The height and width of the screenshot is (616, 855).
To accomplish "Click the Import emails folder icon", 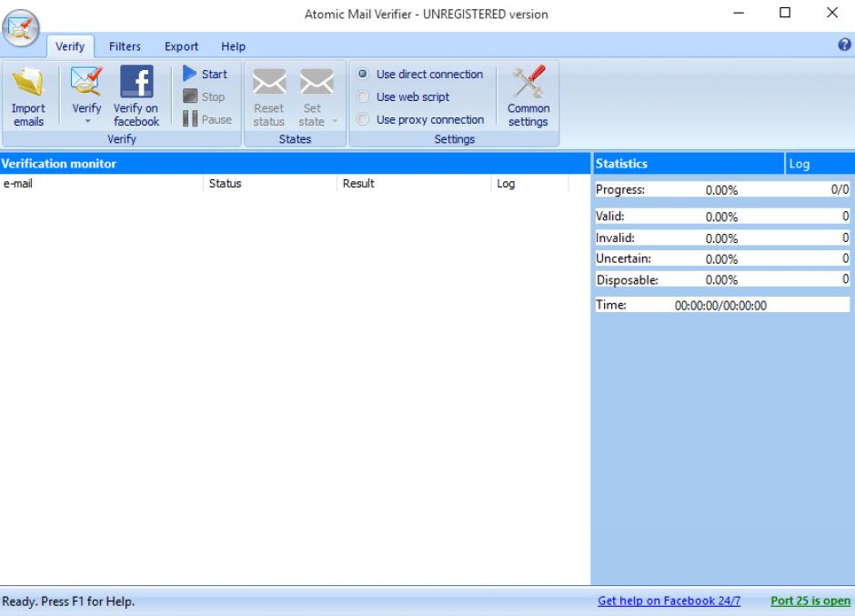I will 28,82.
